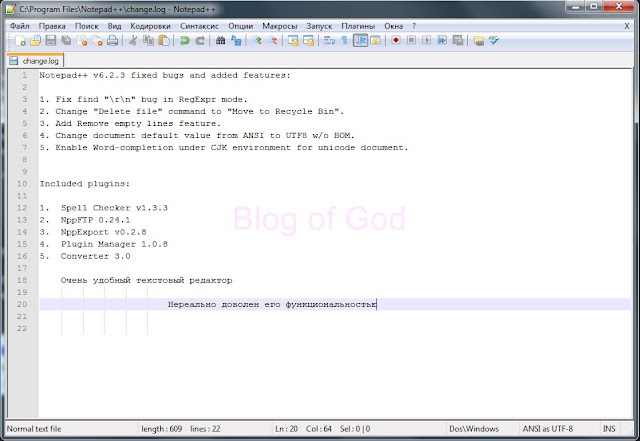Screen dimensions: 640x441
Task: Copy selection using the Copy icon
Action: click(148, 40)
